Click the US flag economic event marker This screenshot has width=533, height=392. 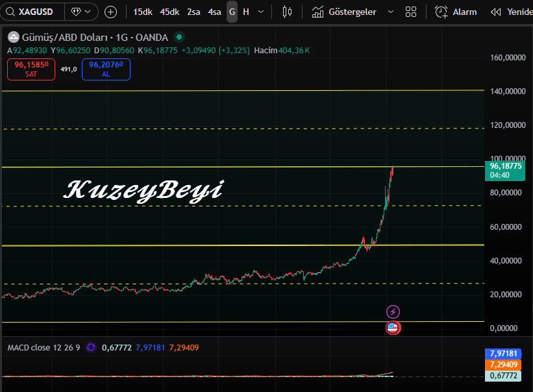click(393, 328)
